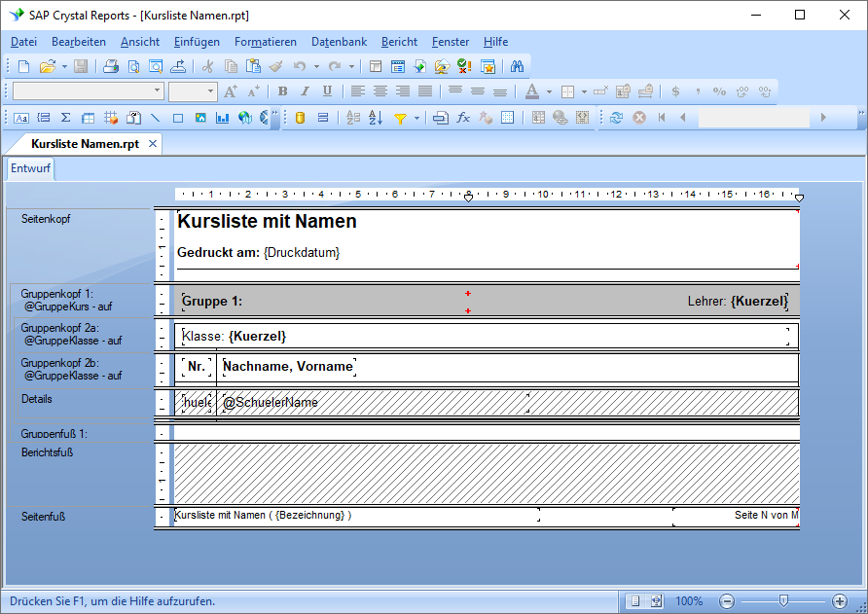Open the Formatieren menu
The width and height of the screenshot is (868, 614).
[x=265, y=42]
